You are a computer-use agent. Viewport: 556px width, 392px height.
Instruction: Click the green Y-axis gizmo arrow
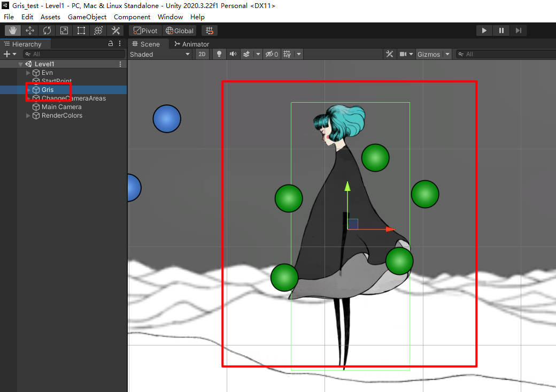347,186
